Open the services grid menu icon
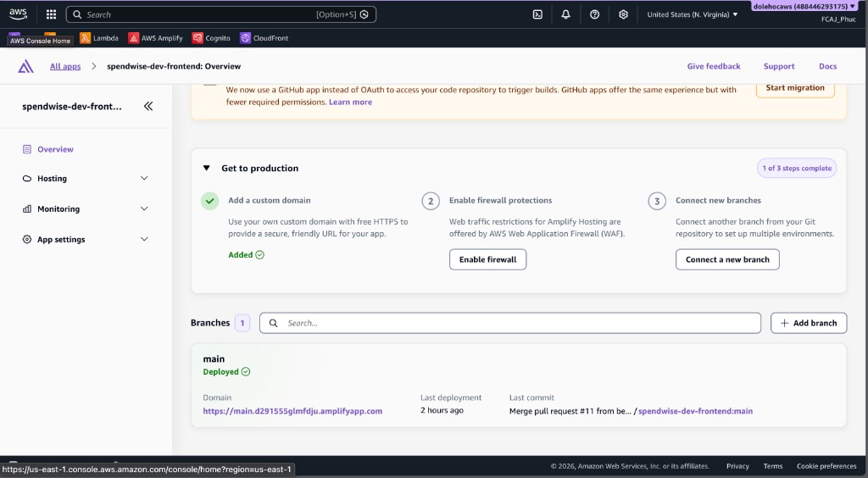Image resolution: width=868 pixels, height=478 pixels. 51,14
